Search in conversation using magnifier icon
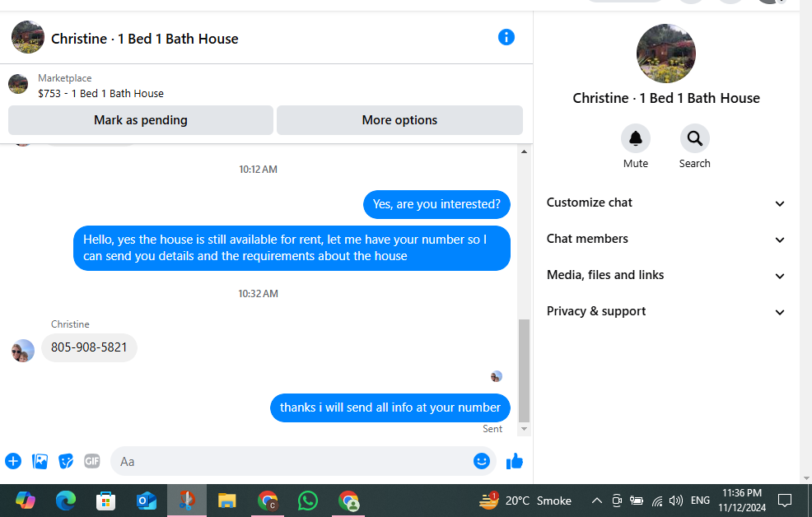This screenshot has height=517, width=812. click(694, 138)
